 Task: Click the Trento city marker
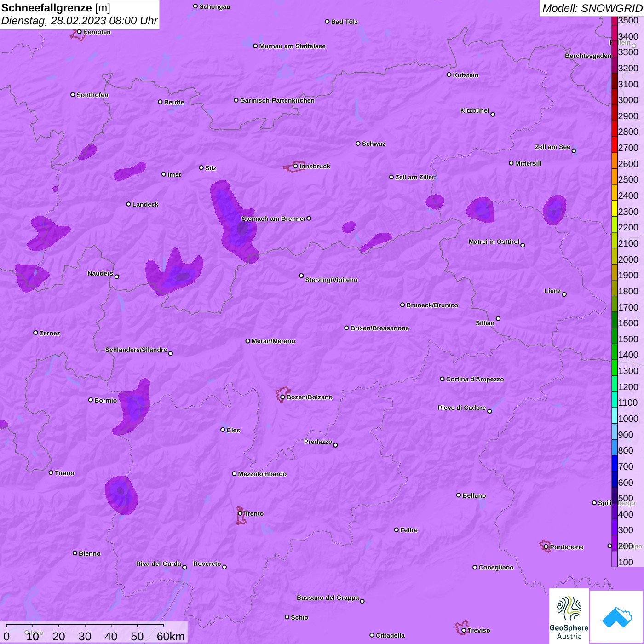click(x=240, y=513)
